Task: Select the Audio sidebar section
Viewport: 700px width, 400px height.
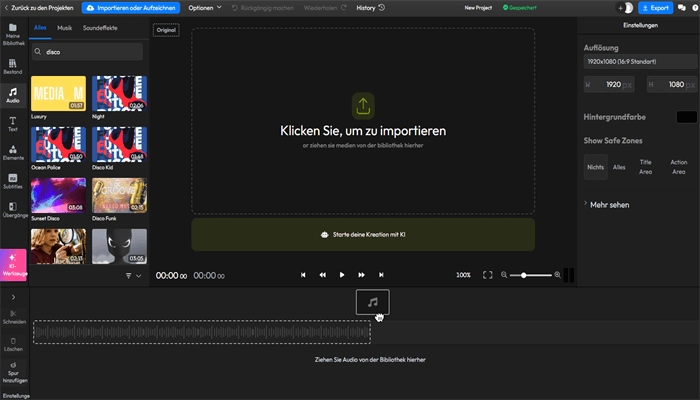Action: tap(13, 95)
